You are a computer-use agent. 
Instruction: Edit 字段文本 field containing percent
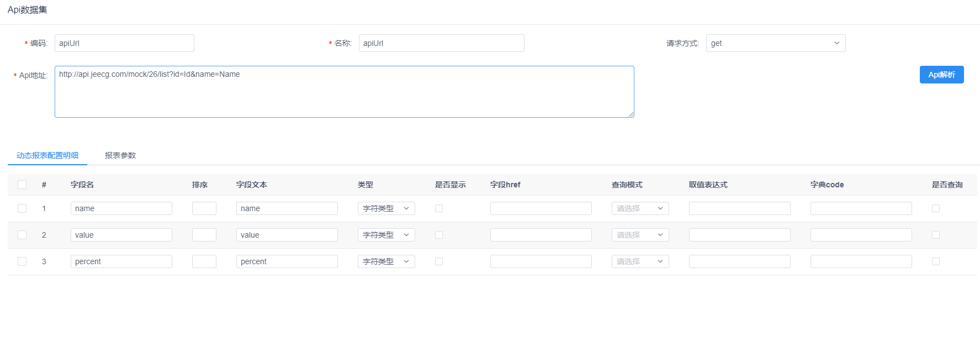[287, 261]
